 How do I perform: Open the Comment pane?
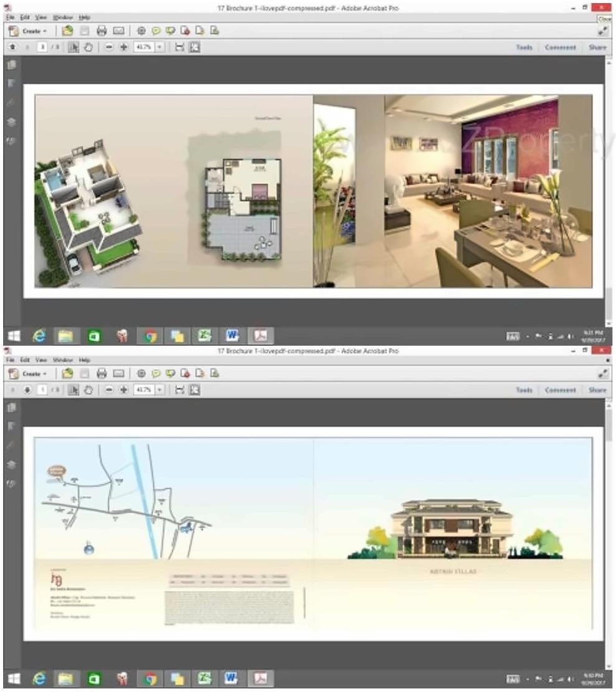click(x=560, y=47)
